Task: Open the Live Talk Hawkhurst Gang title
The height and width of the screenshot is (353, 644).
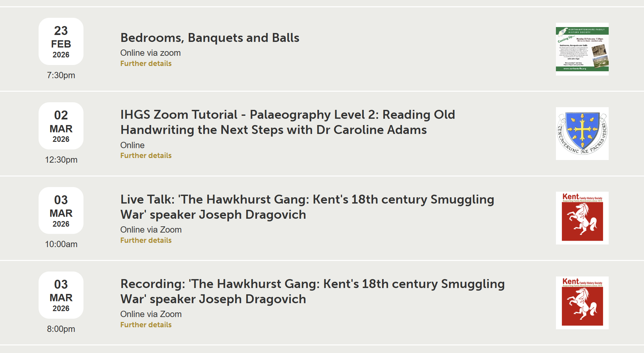Action: coord(307,207)
